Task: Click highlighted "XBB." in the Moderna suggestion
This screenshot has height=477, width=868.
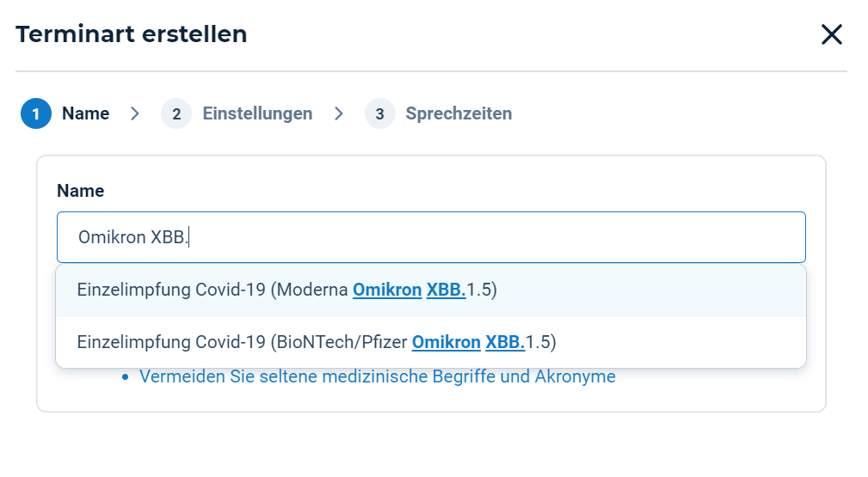Action: tap(446, 290)
